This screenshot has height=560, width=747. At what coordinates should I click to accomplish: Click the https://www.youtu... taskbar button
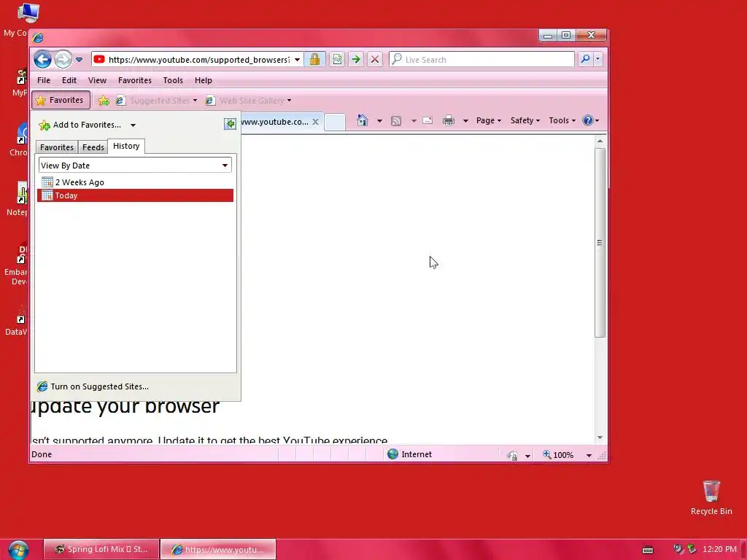[x=217, y=549]
